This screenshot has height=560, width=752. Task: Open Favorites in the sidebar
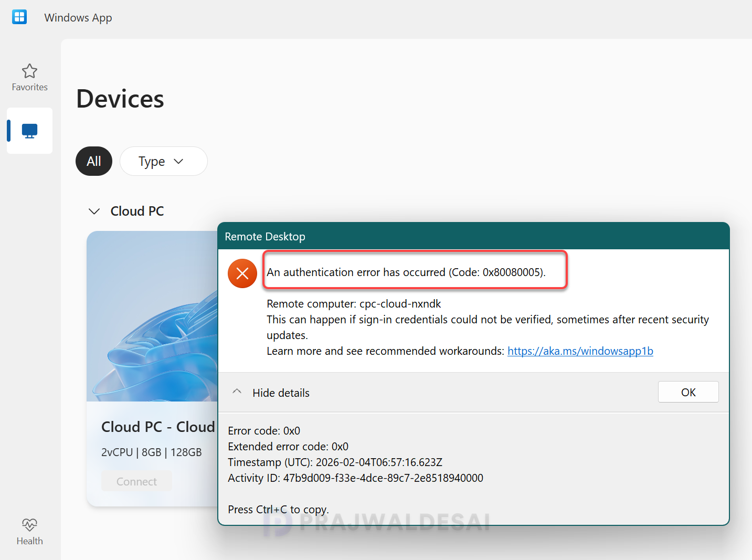coord(29,78)
